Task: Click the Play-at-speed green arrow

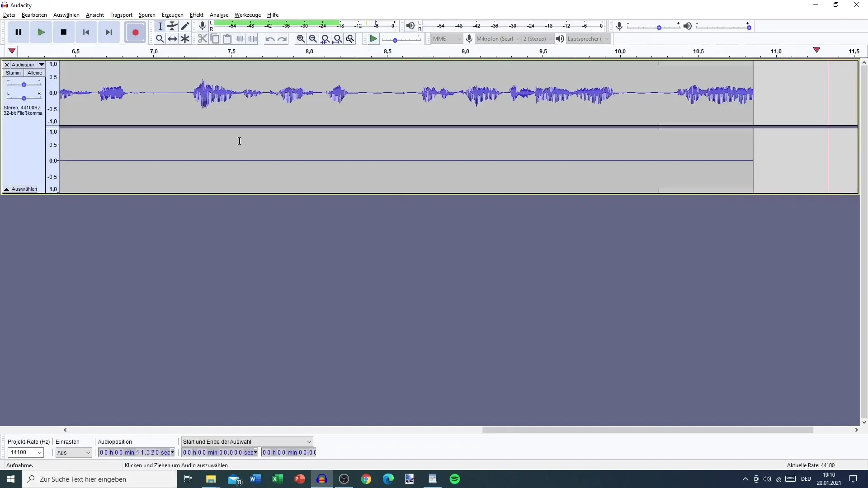Action: coord(373,39)
